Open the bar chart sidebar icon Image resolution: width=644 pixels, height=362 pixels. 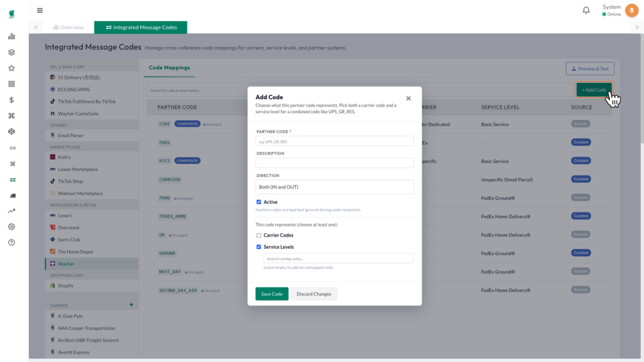point(11,36)
